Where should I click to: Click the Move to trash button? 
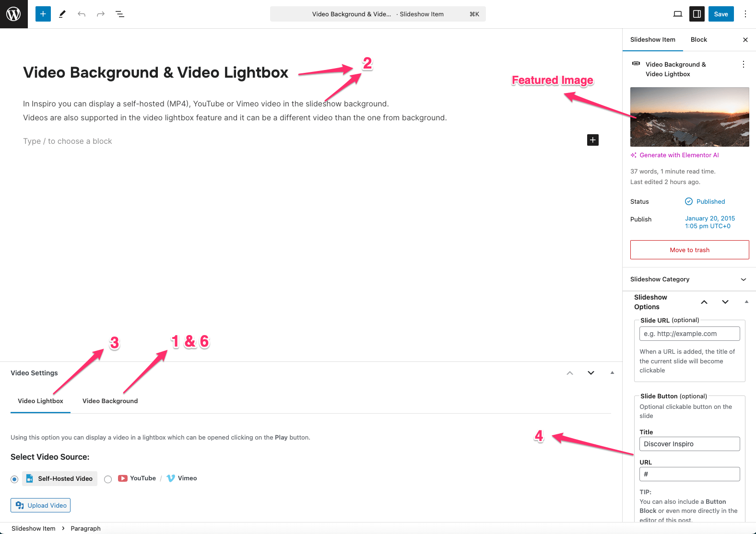(x=689, y=250)
